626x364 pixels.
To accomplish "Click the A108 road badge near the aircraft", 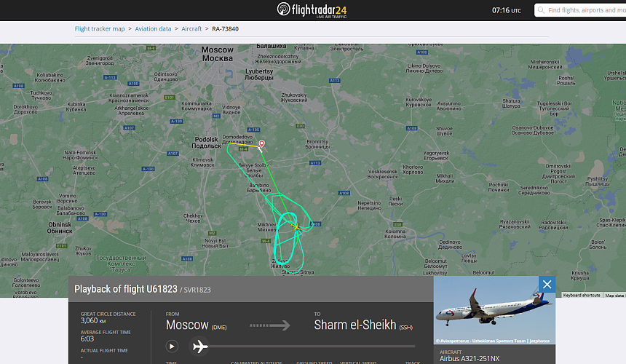I will click(x=315, y=224).
